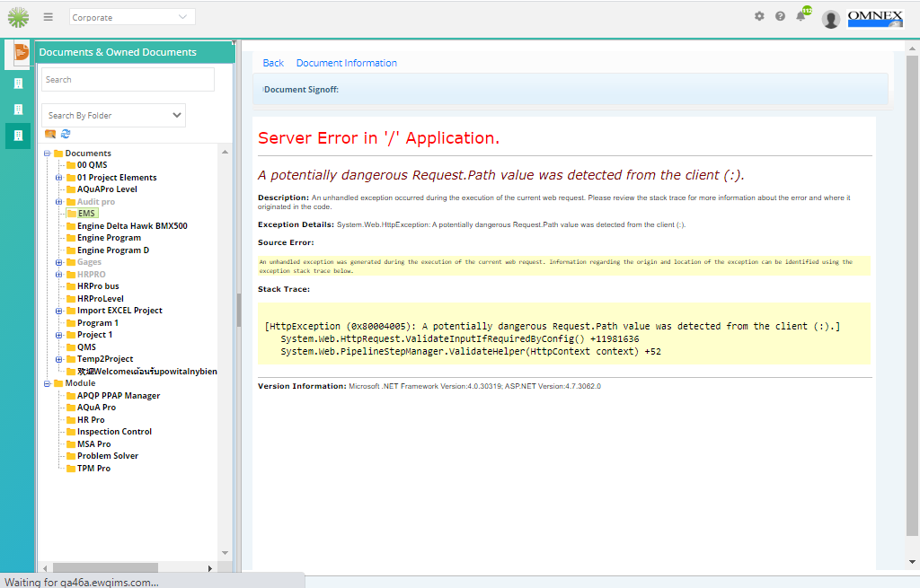View notifications via the bell icon
920x588 pixels.
coord(801,16)
